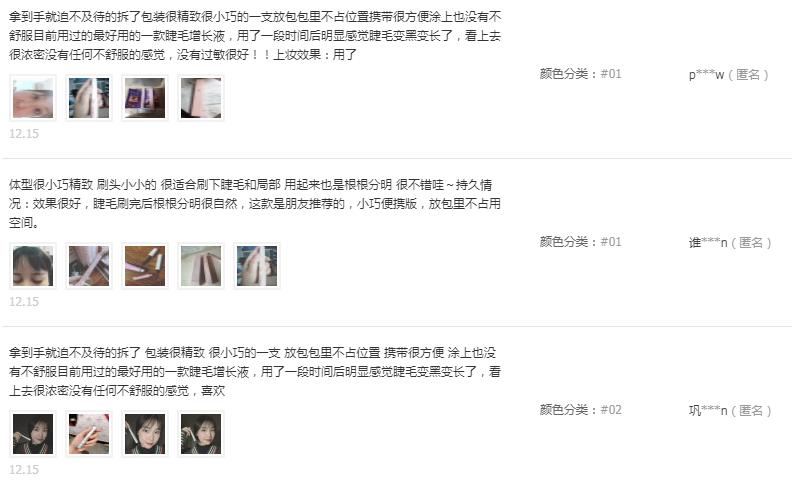800x481 pixels.
Task: View first review's purple packaging photo
Action: [x=145, y=98]
